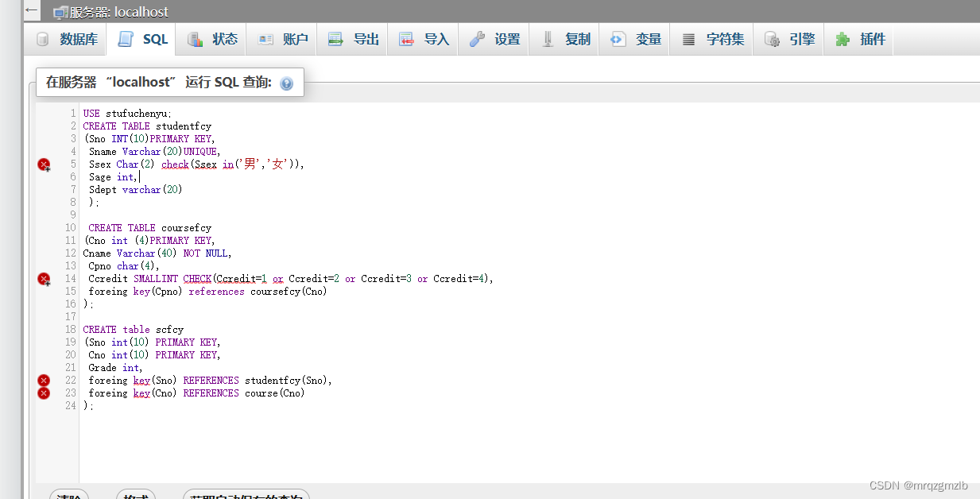Click line number 10 in the gutter
This screenshot has height=499, width=980.
pos(71,227)
